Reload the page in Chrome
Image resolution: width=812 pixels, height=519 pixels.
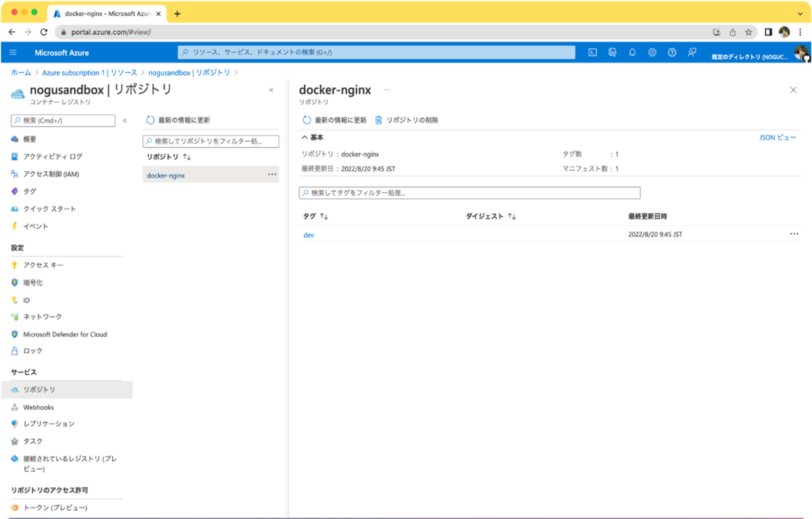[44, 32]
